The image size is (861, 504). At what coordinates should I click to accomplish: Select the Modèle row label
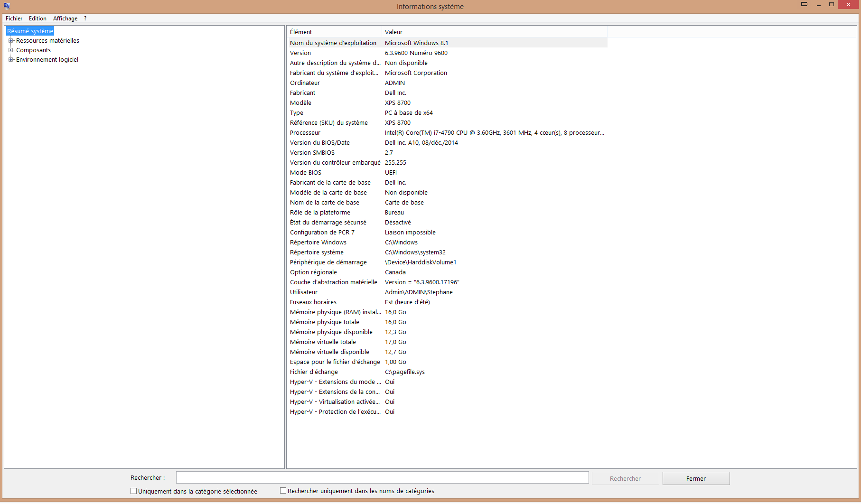[301, 103]
